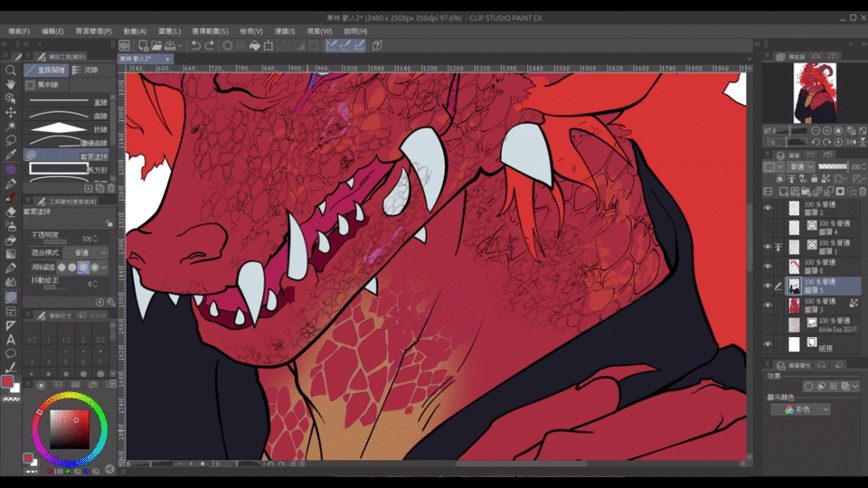Open 檔案(F) menu

(x=19, y=32)
